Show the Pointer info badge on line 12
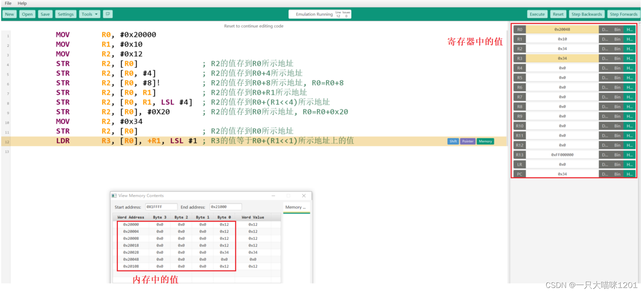 click(468, 141)
